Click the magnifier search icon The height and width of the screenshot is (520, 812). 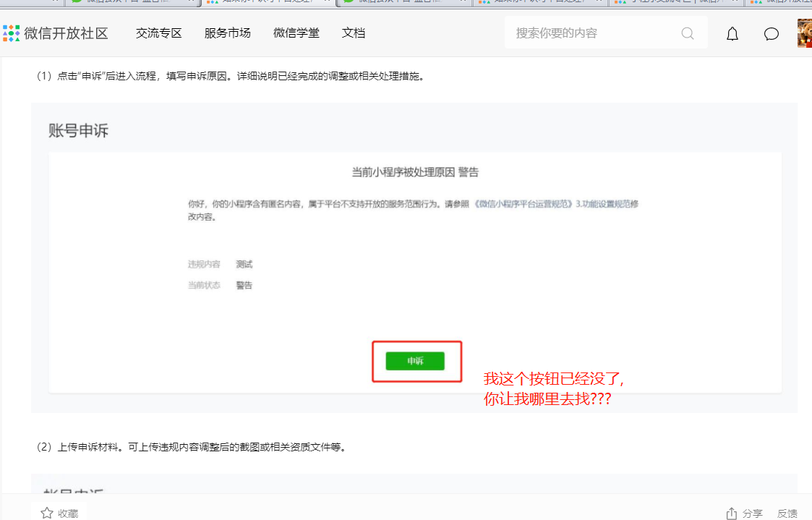tap(687, 33)
